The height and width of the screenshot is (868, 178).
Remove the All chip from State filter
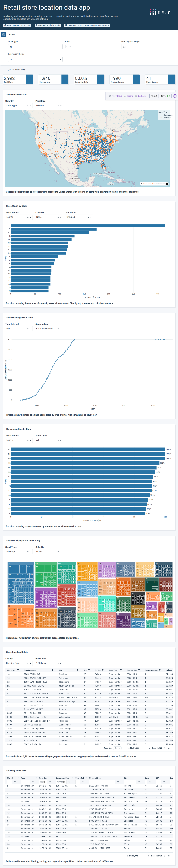tap(67, 46)
